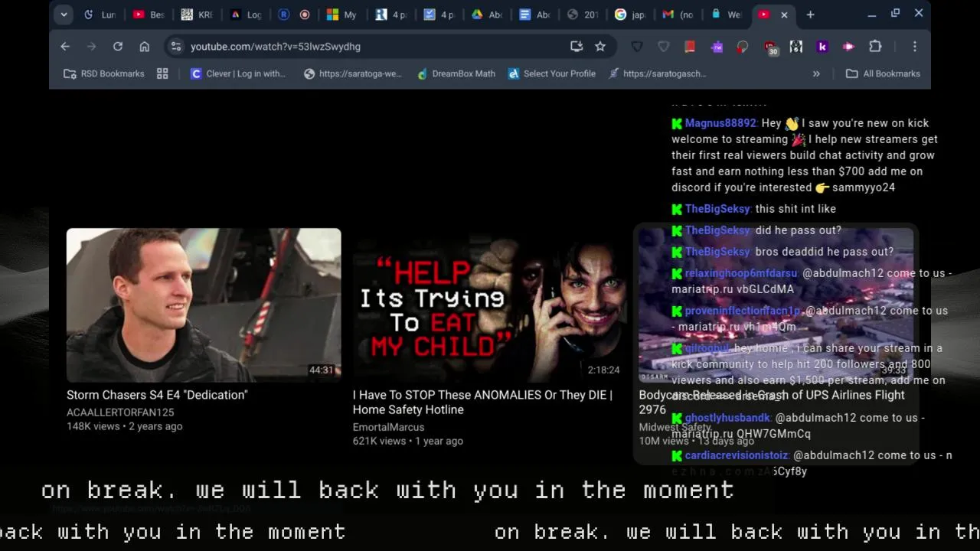Switch to the Gmail tab
The width and height of the screenshot is (980, 551).
(x=678, y=15)
